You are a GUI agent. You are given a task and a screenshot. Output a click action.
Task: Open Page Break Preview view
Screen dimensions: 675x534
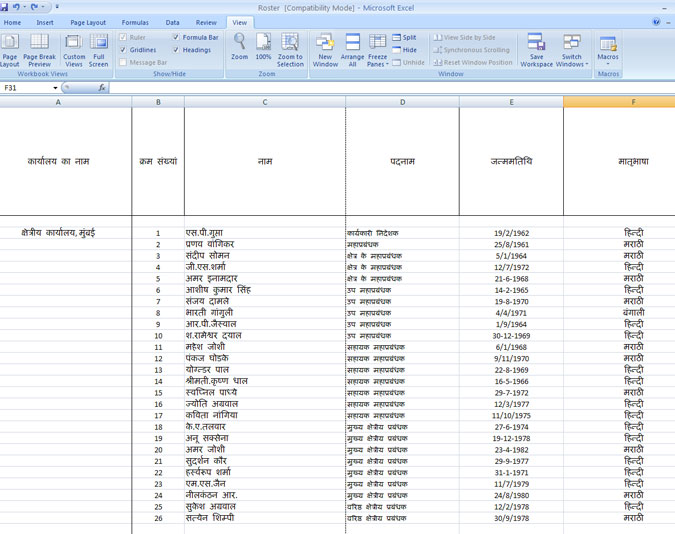[x=39, y=49]
